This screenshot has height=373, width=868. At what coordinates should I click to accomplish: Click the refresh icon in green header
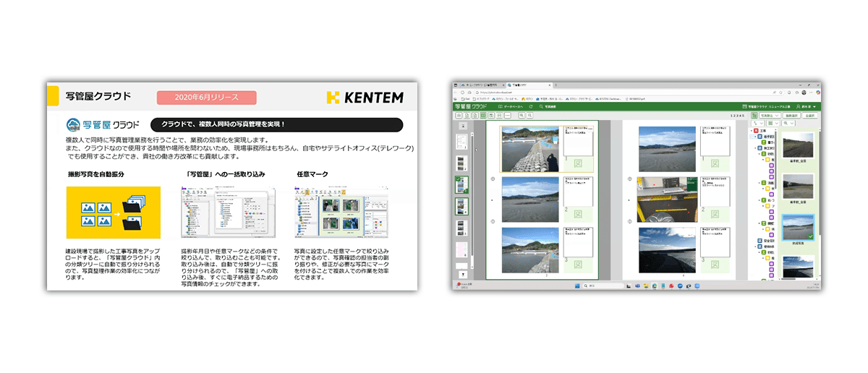(x=531, y=106)
